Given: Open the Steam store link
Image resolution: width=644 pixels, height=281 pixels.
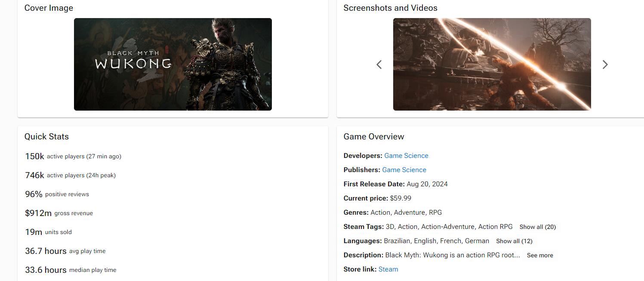Looking at the screenshot, I should pos(388,269).
